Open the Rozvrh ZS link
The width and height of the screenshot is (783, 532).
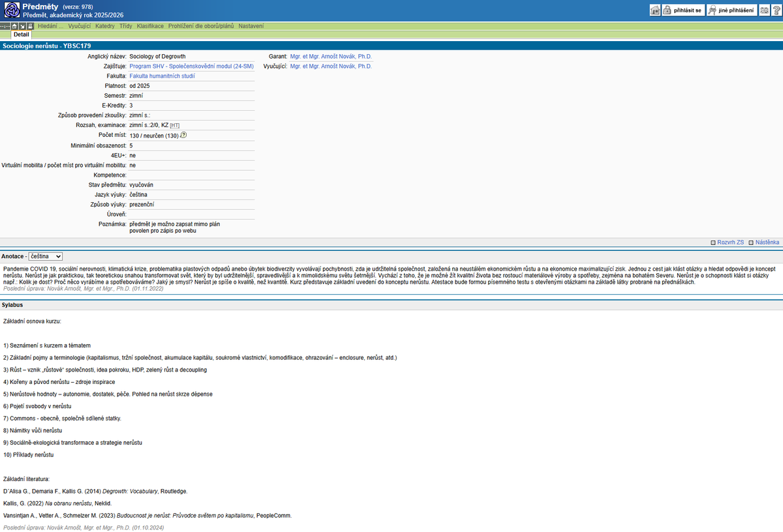click(730, 242)
